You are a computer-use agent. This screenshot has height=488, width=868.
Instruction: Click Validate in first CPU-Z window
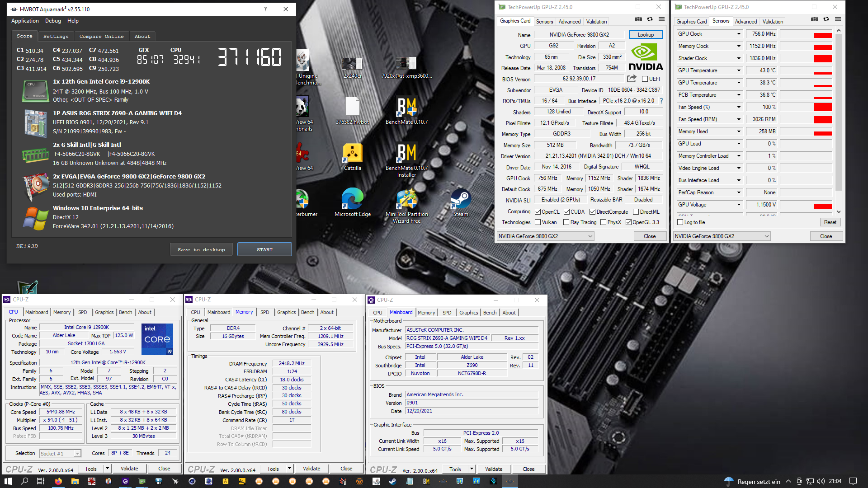[x=129, y=469]
